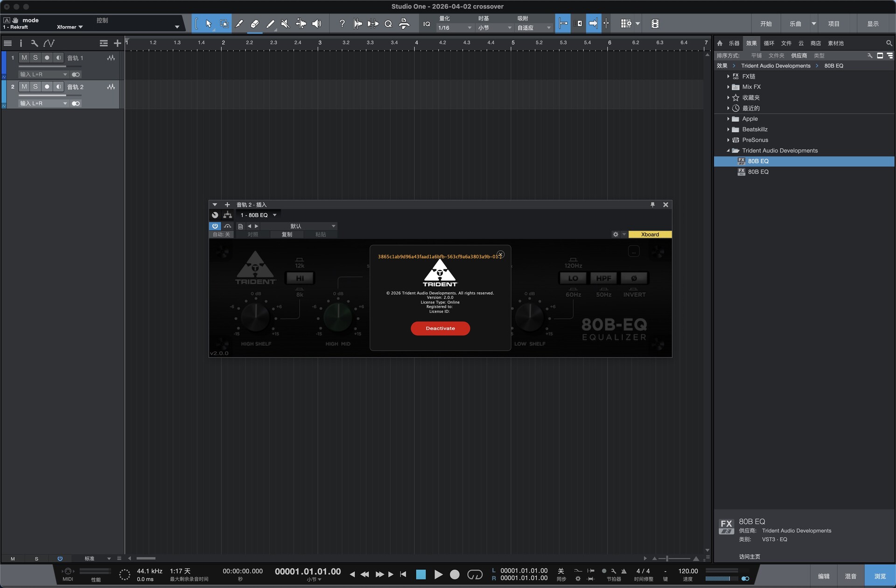Click the Q quantize button
Image resolution: width=896 pixels, height=588 pixels.
pyautogui.click(x=388, y=24)
